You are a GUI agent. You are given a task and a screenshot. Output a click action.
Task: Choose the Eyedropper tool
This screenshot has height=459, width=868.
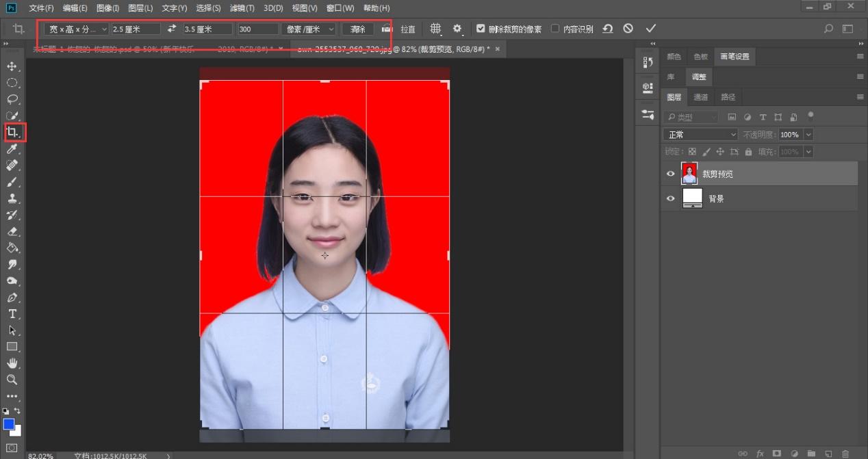pos(12,149)
